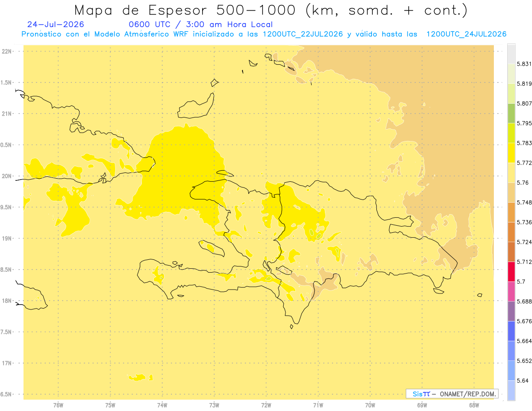The image size is (532, 411).
Task: Select the purple 5.676–5.688 colorbar segment
Action: click(511, 311)
